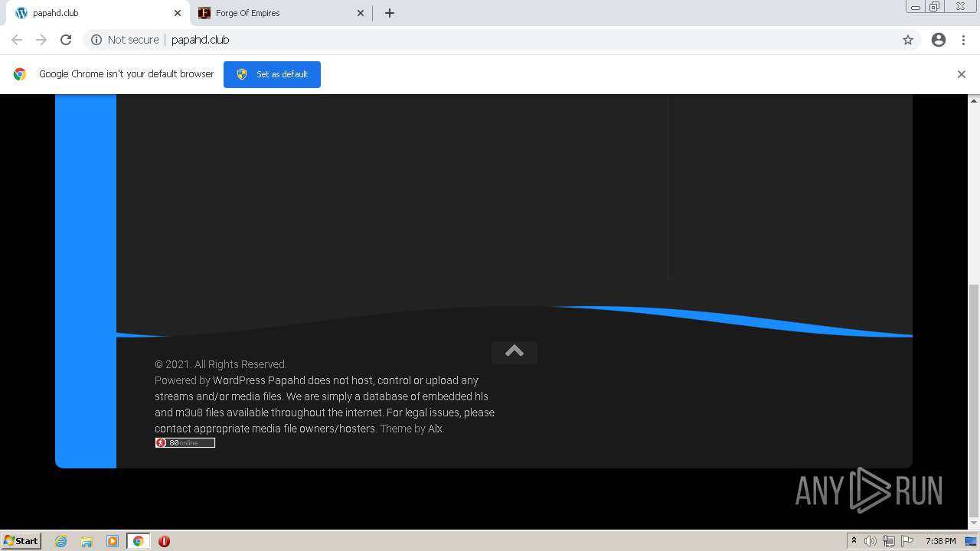Open Windows Explorer folder from taskbar

point(87,541)
